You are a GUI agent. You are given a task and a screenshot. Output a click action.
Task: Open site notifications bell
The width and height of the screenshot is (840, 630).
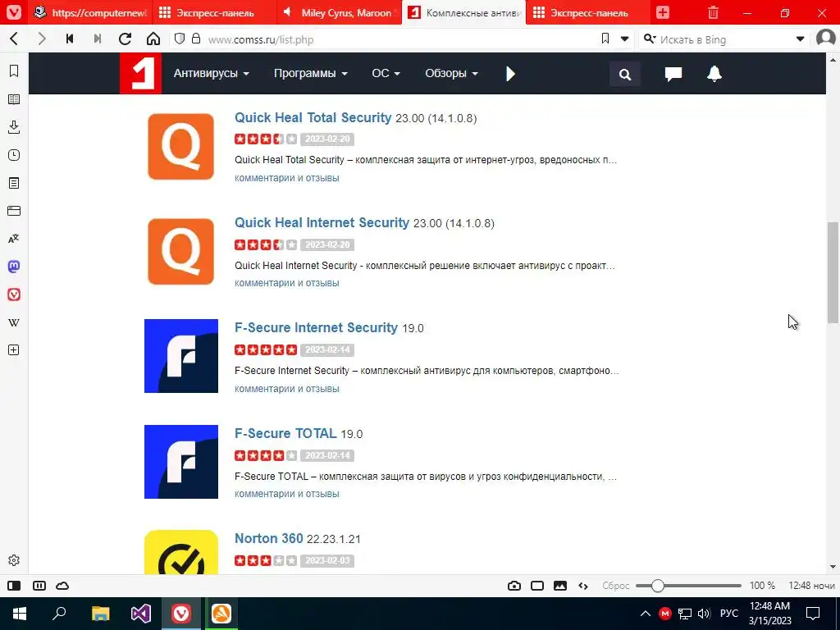coord(714,73)
